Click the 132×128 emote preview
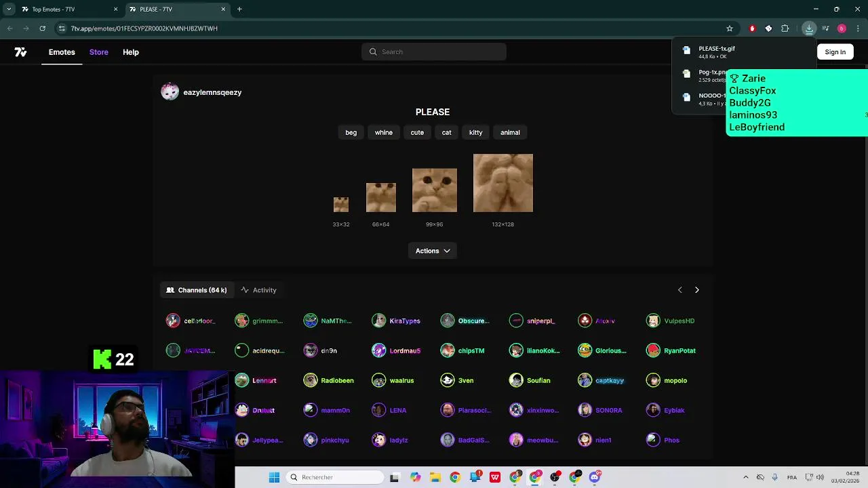 503,183
